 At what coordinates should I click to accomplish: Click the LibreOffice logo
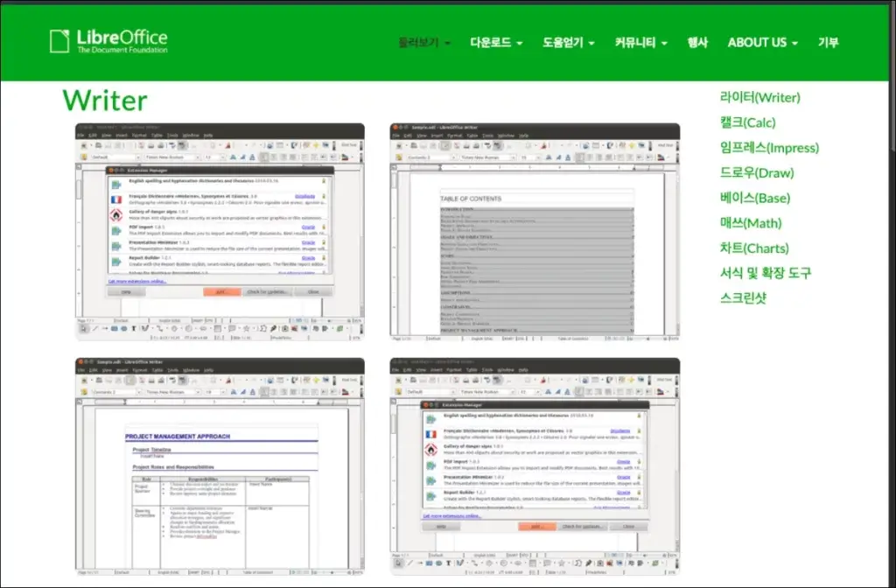[108, 41]
